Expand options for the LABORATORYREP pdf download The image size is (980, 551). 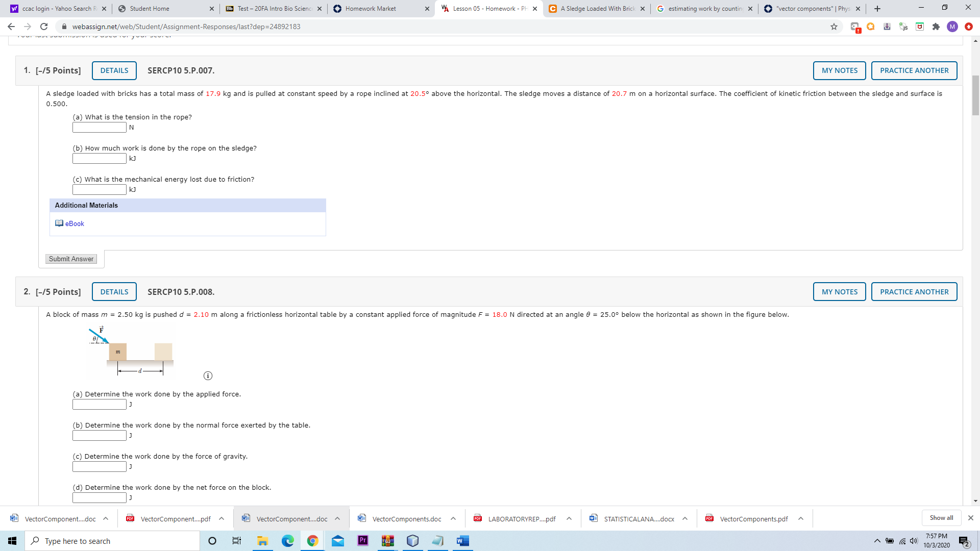pyautogui.click(x=569, y=519)
